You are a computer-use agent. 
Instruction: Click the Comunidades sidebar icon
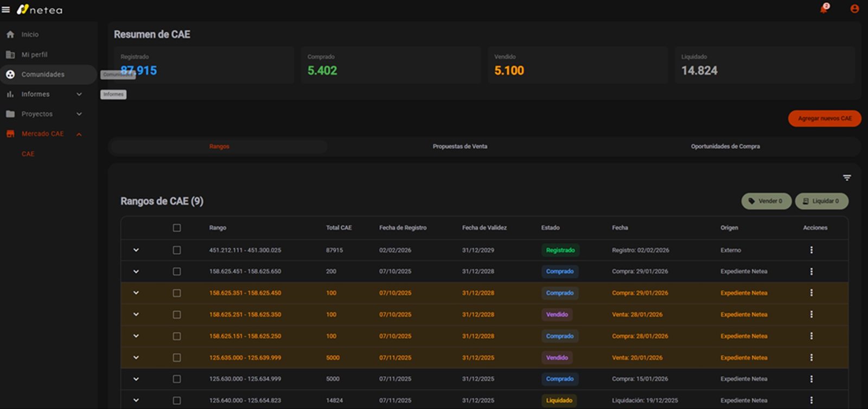click(10, 74)
